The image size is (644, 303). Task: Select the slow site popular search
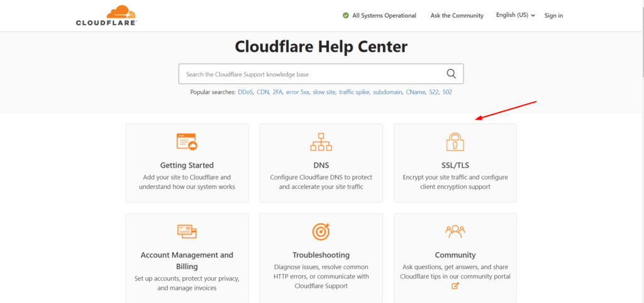pos(324,92)
